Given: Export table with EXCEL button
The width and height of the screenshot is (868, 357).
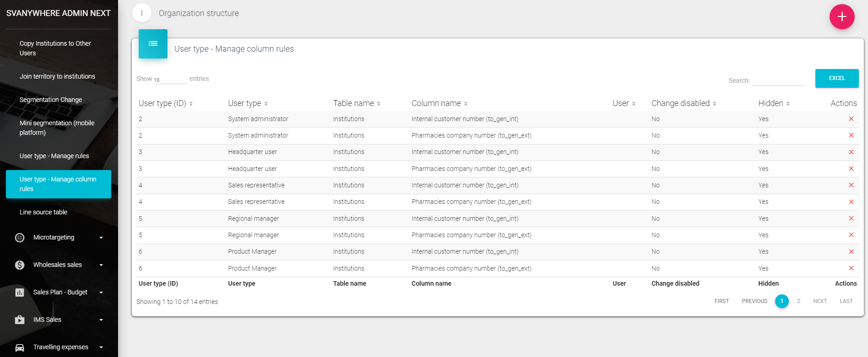Looking at the screenshot, I should [836, 78].
